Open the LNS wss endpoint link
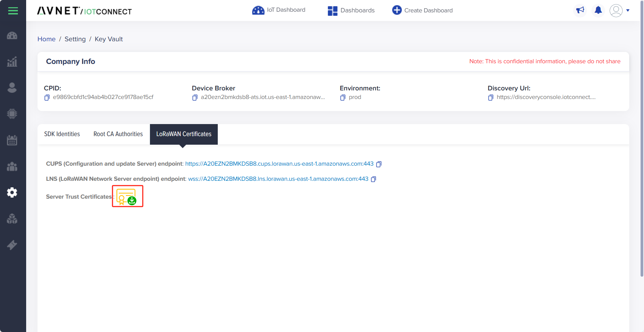The height and width of the screenshot is (332, 644). point(278,179)
